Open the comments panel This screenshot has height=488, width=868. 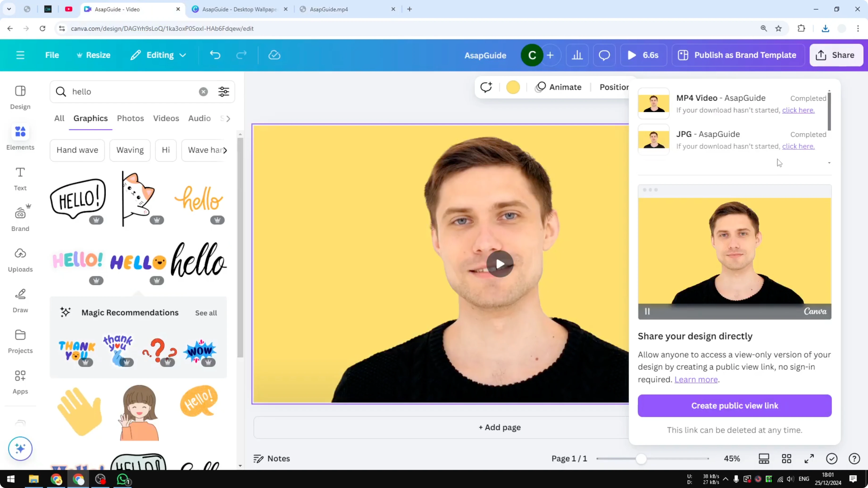point(604,55)
